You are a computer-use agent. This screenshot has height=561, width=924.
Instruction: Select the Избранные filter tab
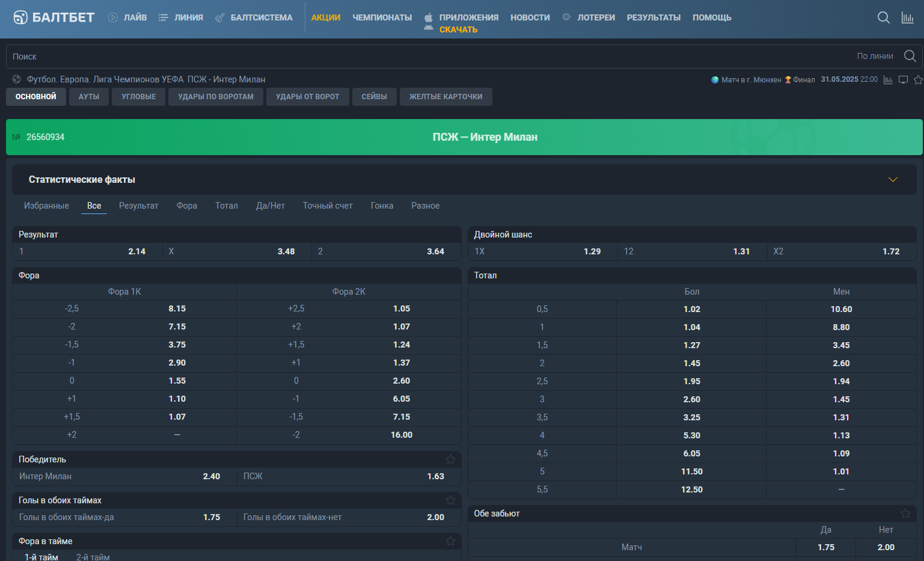click(x=46, y=206)
